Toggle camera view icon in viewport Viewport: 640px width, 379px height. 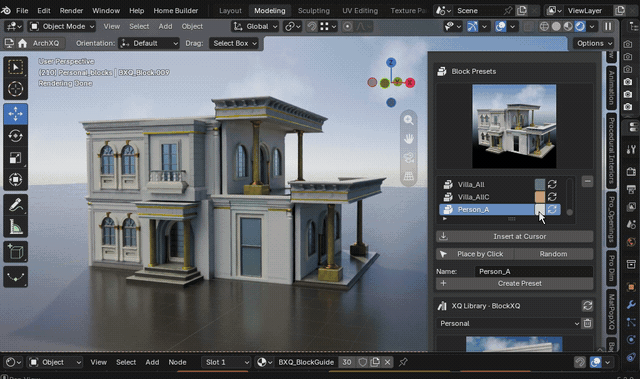pos(409,157)
